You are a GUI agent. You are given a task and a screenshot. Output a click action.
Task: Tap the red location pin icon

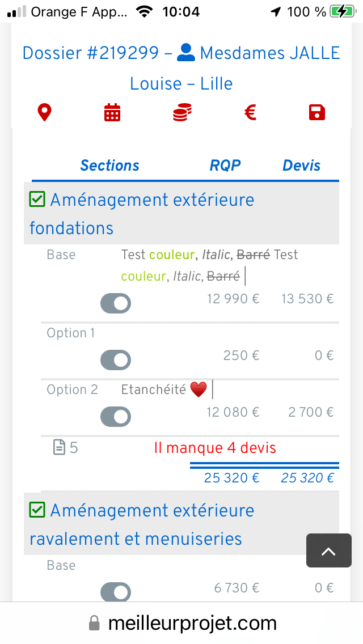pos(44,112)
